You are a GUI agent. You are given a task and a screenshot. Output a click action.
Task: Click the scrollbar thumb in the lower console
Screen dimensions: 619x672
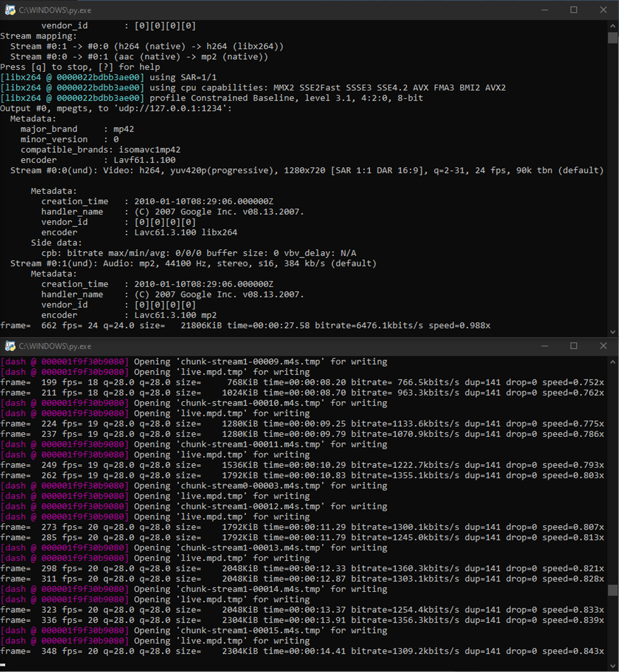click(613, 590)
